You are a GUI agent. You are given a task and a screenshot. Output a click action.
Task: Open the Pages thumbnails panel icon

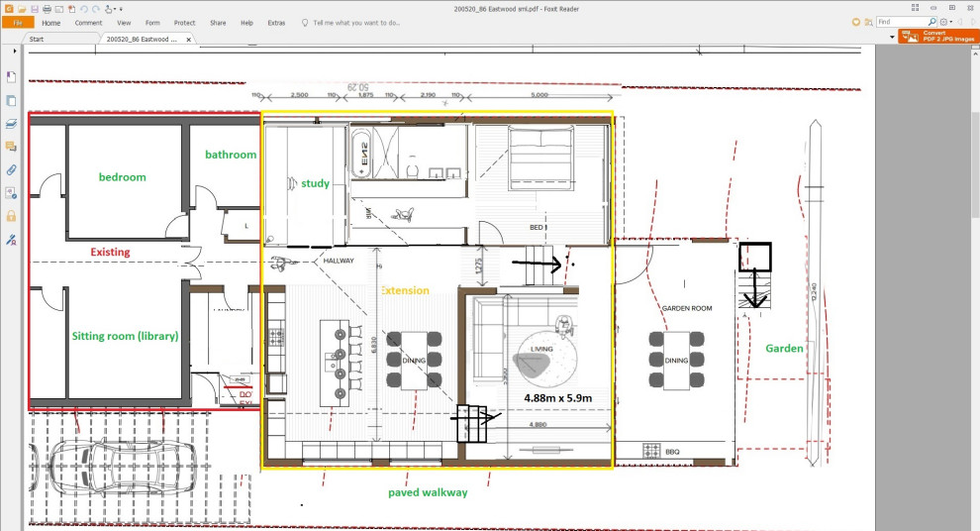11,101
